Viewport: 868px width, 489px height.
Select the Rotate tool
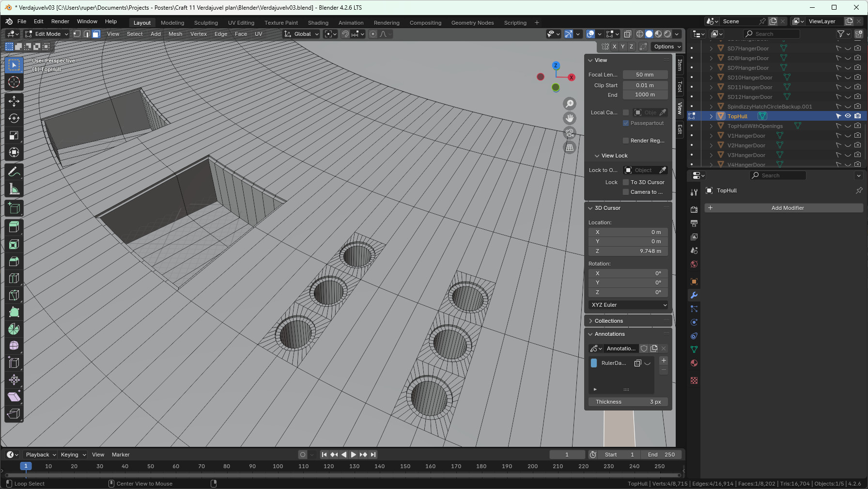[14, 118]
